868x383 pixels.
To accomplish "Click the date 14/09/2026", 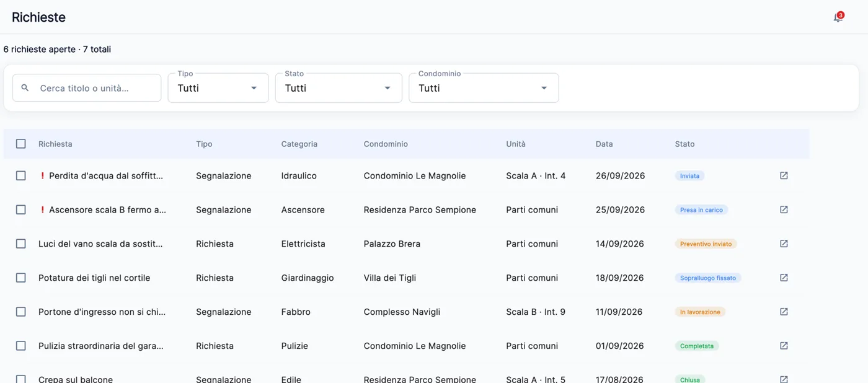I will (x=620, y=244).
